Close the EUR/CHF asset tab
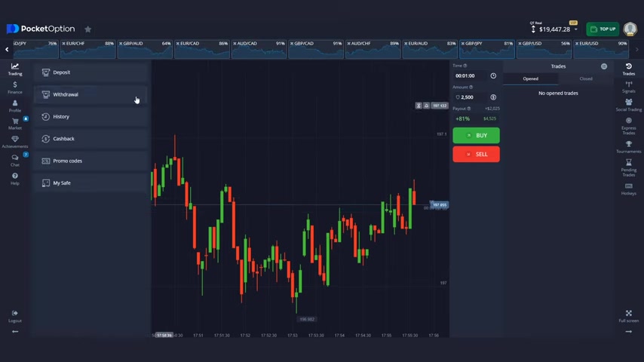 click(63, 44)
